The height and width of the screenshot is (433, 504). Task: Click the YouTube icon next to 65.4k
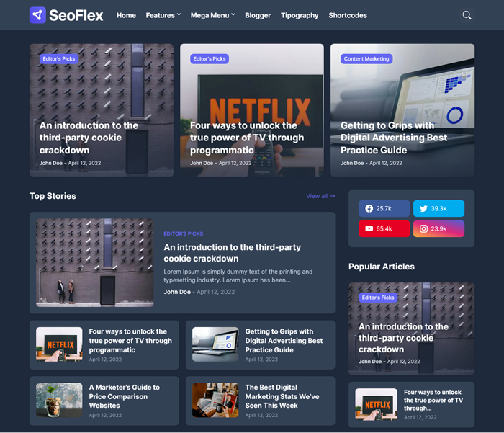369,228
